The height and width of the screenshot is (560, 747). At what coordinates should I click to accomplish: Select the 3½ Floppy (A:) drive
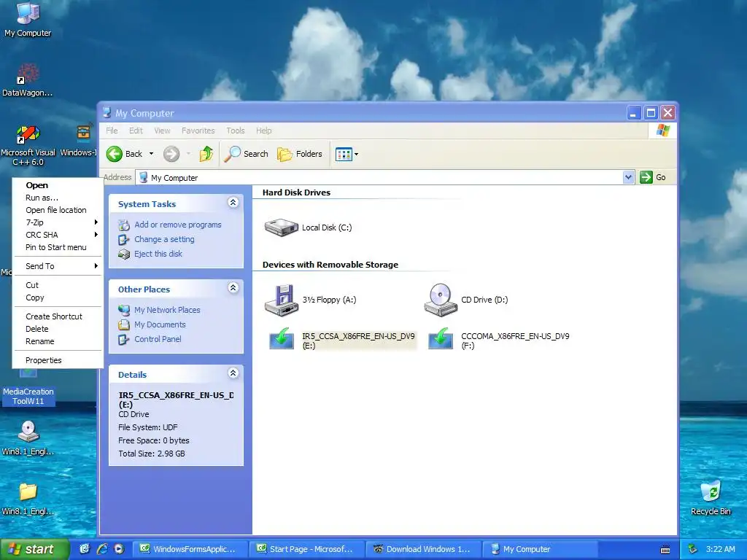pyautogui.click(x=311, y=300)
